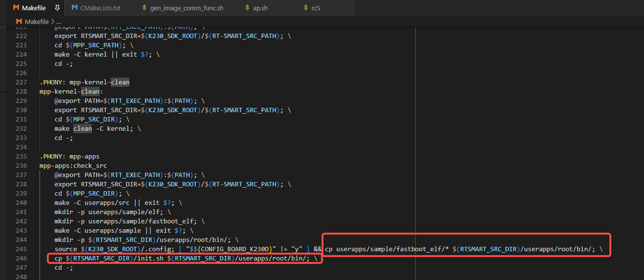Click the M icon on Makefile tab
Image resolution: width=644 pixels, height=280 pixels.
[16, 8]
